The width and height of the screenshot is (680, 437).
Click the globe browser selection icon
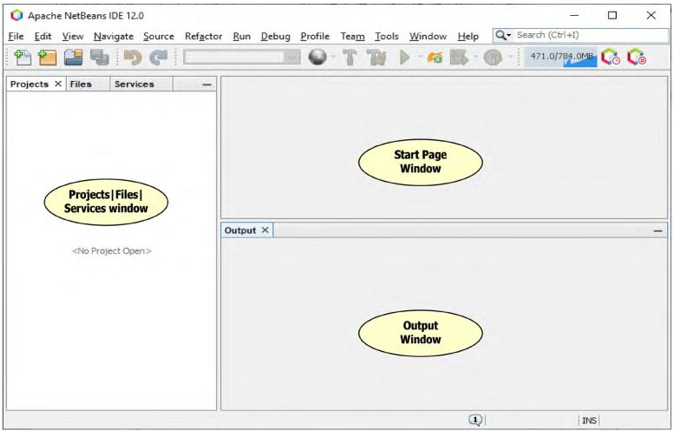click(x=317, y=57)
